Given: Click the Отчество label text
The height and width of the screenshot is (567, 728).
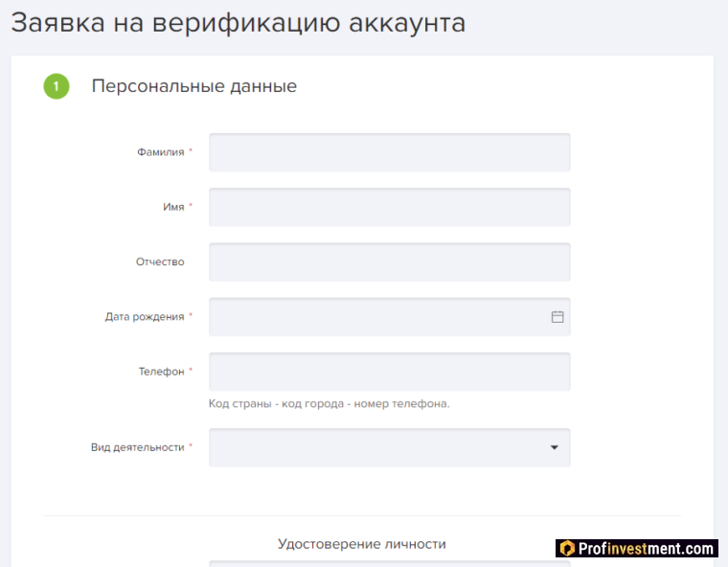Looking at the screenshot, I should click(160, 261).
